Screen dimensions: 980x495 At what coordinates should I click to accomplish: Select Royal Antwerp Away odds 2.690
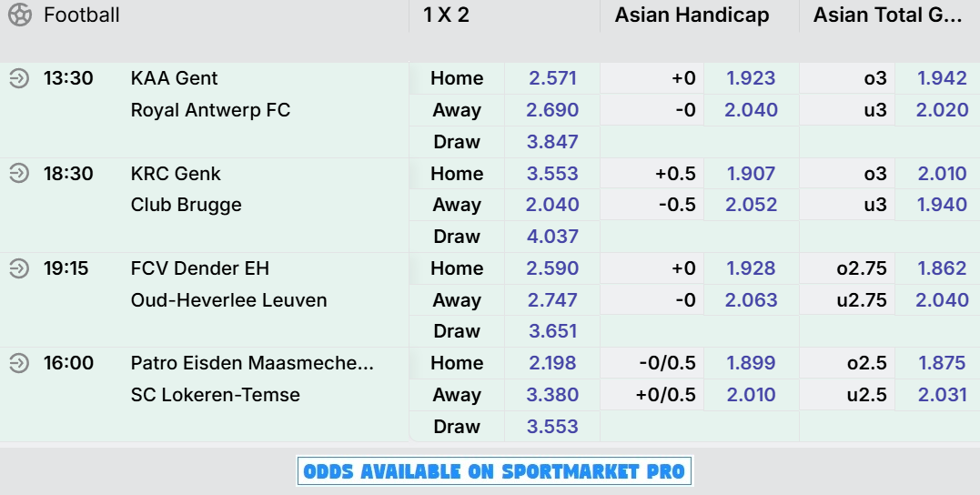pyautogui.click(x=551, y=110)
